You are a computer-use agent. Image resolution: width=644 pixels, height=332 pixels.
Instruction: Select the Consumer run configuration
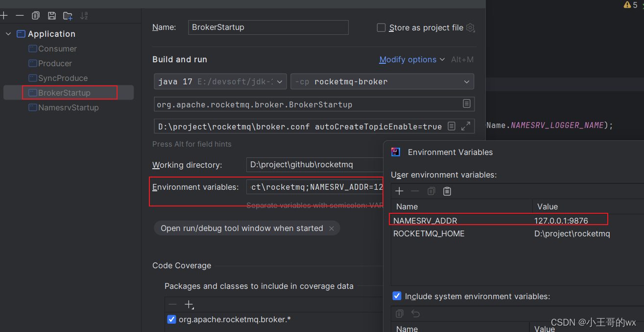pyautogui.click(x=57, y=49)
